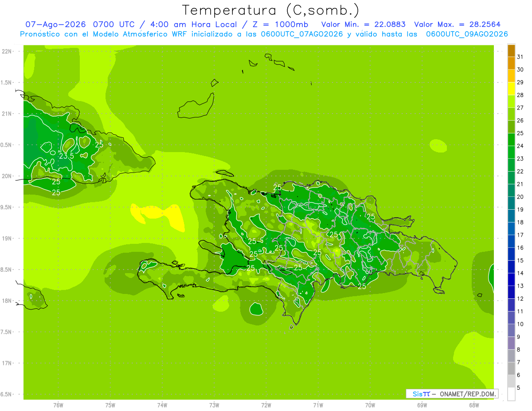Click the orange 31 degree legend swatch
This screenshot has height=411, width=532.
[x=511, y=51]
